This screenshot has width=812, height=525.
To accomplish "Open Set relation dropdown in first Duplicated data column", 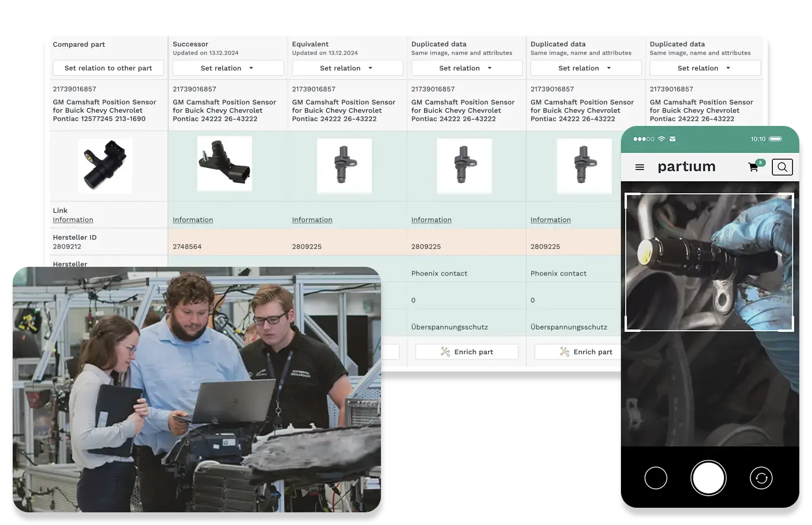I will click(466, 68).
